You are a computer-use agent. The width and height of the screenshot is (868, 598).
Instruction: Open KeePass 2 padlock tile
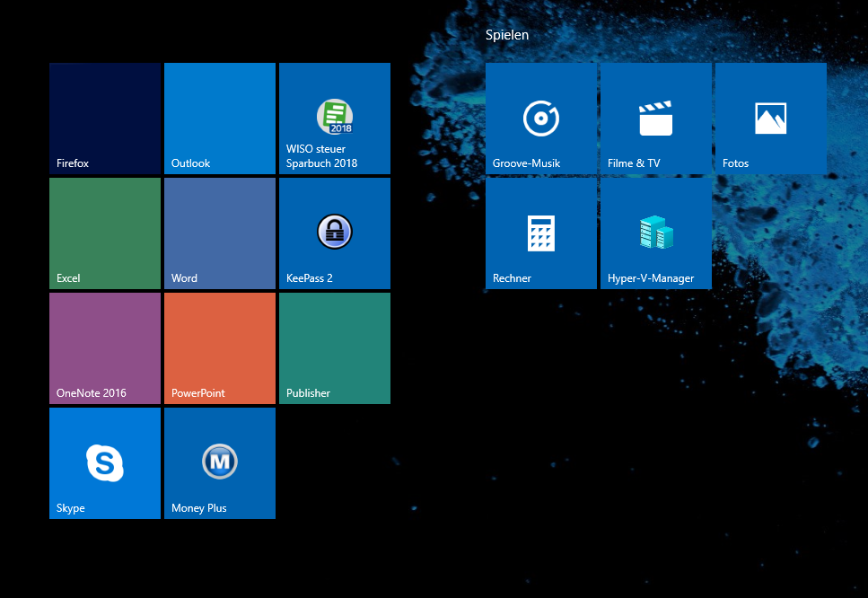[x=334, y=233]
